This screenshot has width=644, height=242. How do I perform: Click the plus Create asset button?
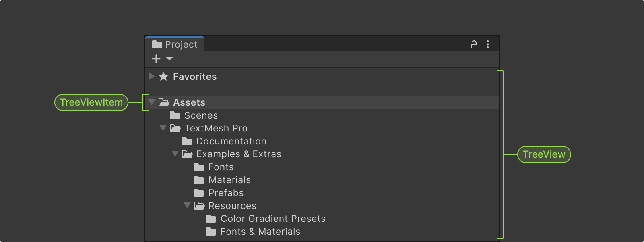tap(156, 59)
